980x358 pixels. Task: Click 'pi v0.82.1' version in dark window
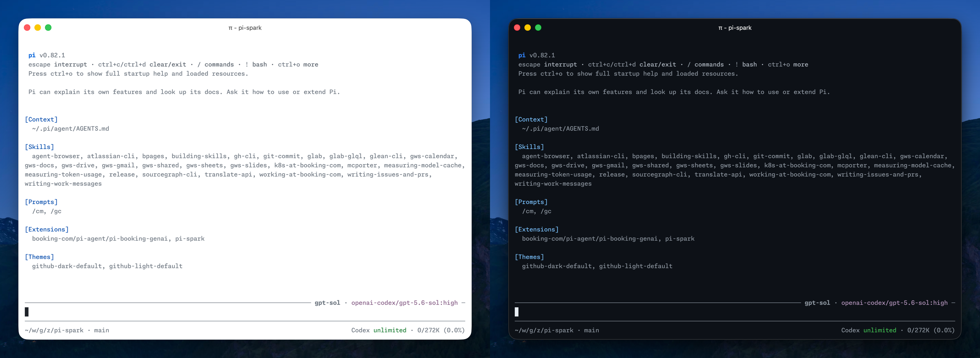pyautogui.click(x=537, y=55)
